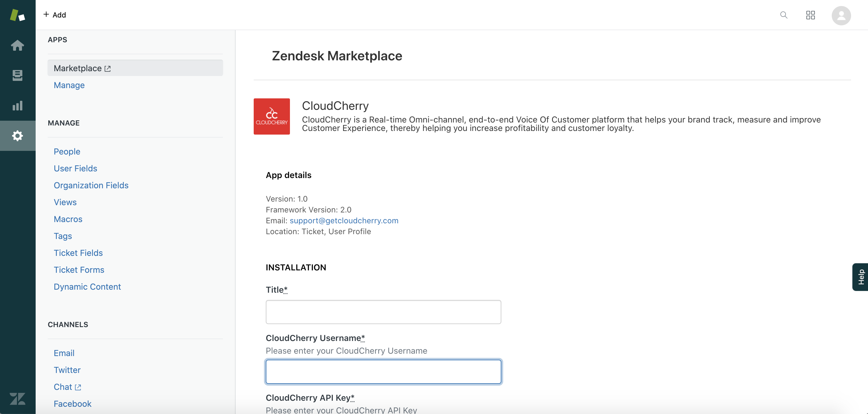Open Facebook channel settings
The width and height of the screenshot is (868, 414).
[72, 403]
